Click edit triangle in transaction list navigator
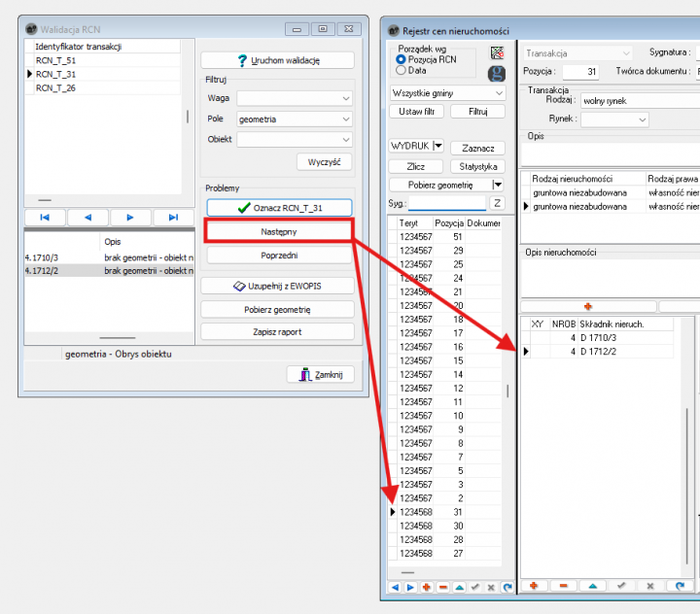The height and width of the screenshot is (614, 700). click(x=459, y=587)
